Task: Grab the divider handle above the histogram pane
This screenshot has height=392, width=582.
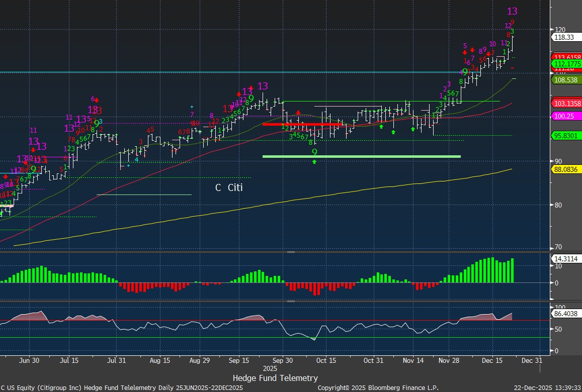Action: (291, 252)
